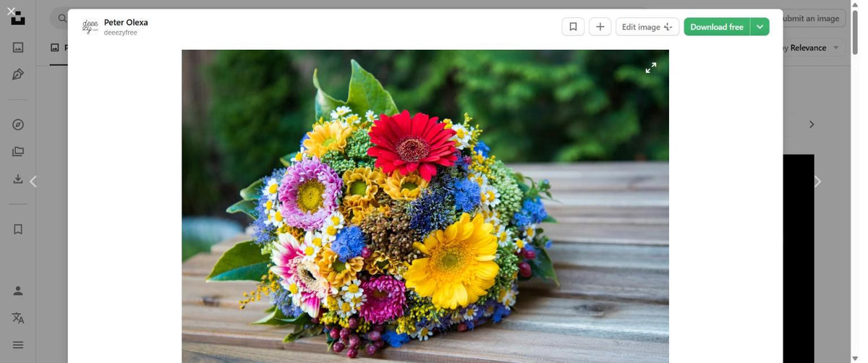868x363 pixels.
Task: Click the deeezyfree username
Action: tap(121, 33)
